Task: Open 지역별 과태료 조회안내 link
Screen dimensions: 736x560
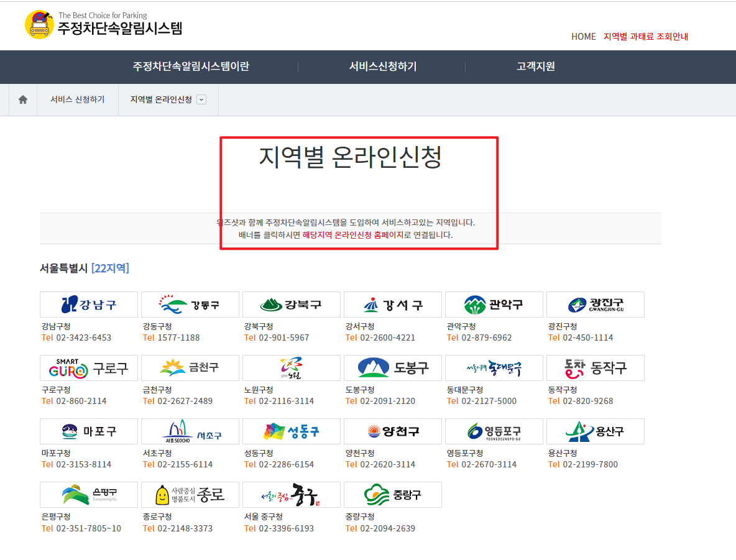Action: click(646, 37)
